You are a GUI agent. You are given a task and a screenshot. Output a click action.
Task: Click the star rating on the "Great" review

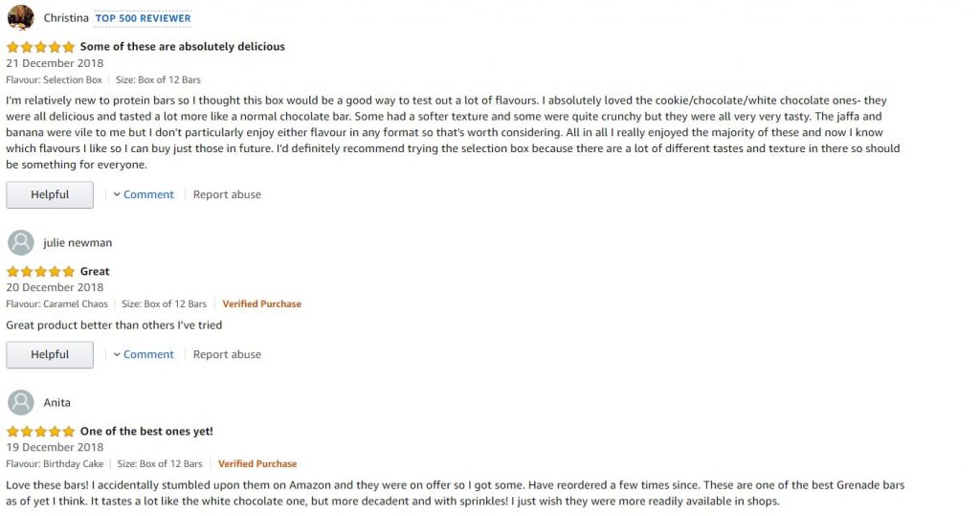point(40,272)
